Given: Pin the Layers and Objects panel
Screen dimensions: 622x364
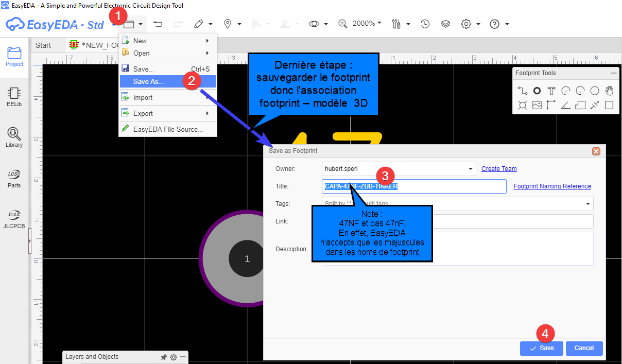Looking at the screenshot, I should tap(164, 357).
